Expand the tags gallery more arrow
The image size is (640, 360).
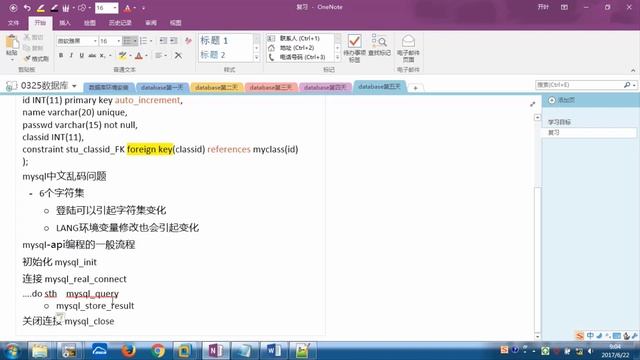pos(338,58)
